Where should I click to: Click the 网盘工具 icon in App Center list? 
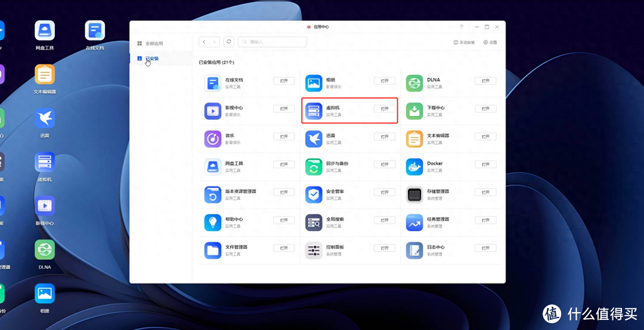click(213, 167)
